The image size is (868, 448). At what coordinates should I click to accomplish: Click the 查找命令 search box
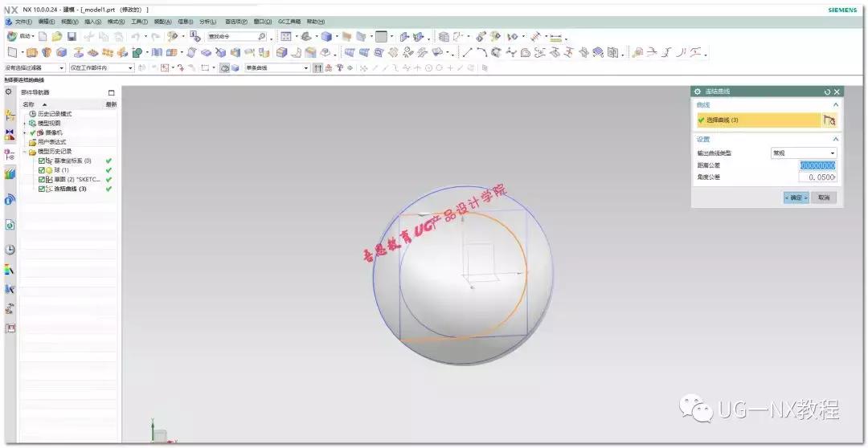tap(236, 37)
